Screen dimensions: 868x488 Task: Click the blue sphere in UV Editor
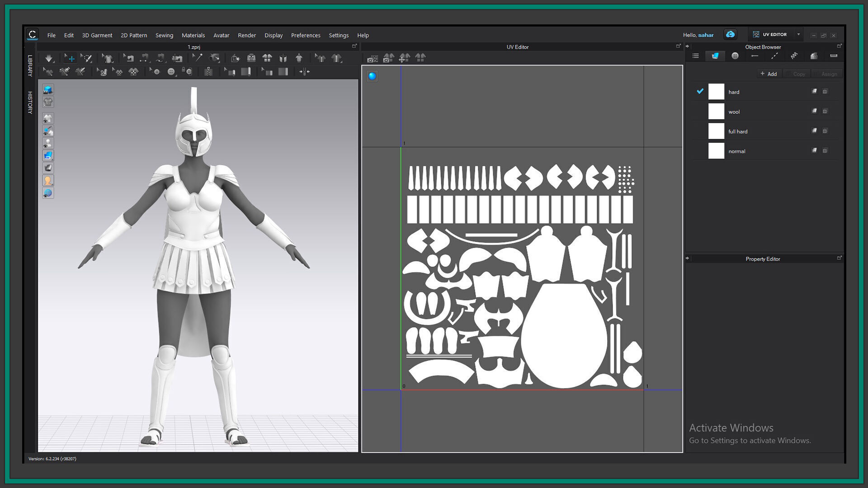point(372,76)
